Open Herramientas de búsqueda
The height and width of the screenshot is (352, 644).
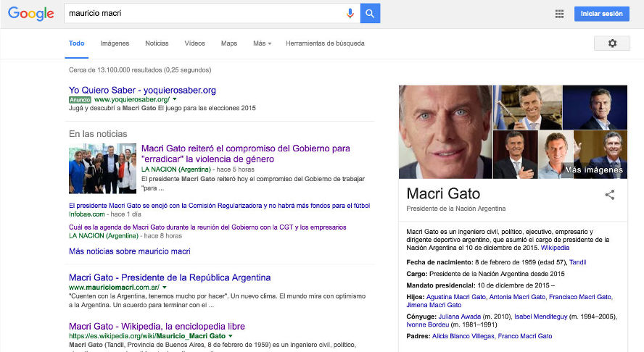(x=326, y=43)
